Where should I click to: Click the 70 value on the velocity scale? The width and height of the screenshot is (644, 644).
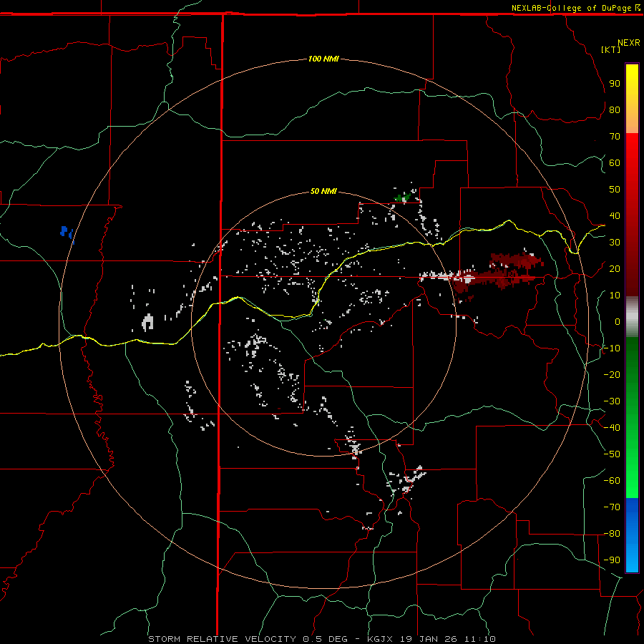[x=615, y=137]
